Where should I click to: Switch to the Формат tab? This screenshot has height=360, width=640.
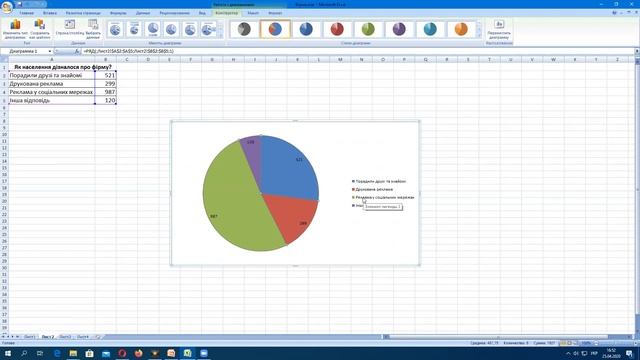coord(275,13)
